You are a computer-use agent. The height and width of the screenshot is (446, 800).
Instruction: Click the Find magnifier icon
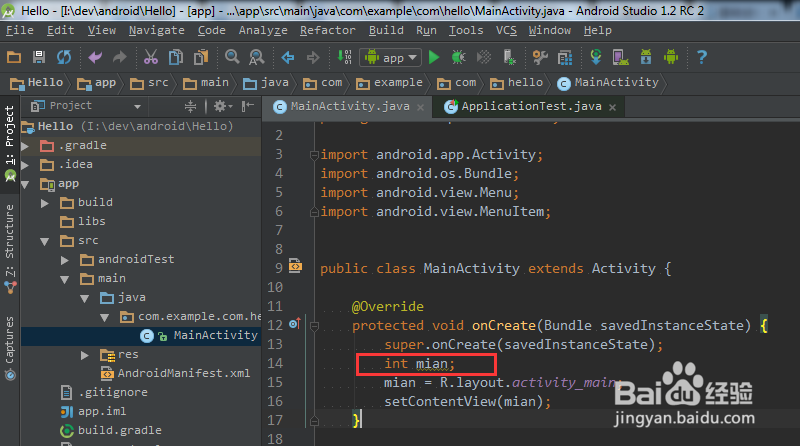tap(232, 57)
